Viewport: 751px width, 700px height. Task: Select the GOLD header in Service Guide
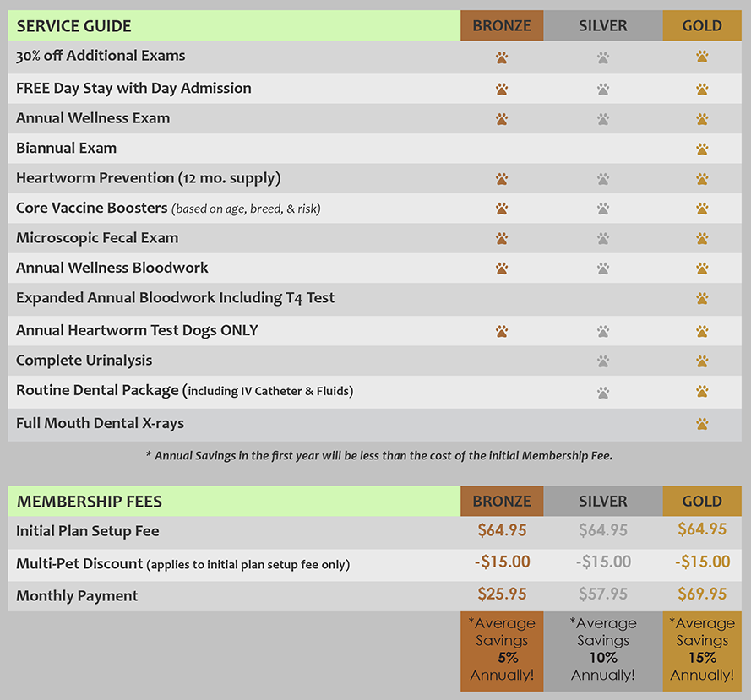point(702,25)
